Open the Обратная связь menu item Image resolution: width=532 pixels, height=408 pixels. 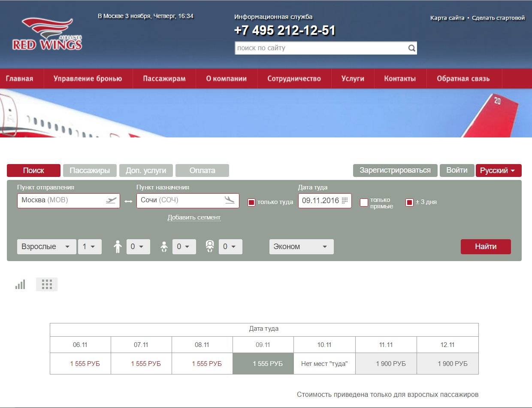pos(464,79)
